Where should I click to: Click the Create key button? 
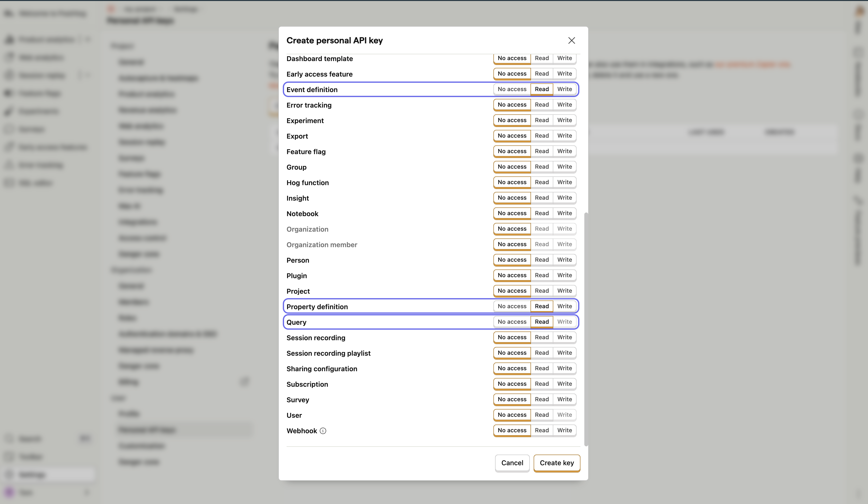point(557,463)
